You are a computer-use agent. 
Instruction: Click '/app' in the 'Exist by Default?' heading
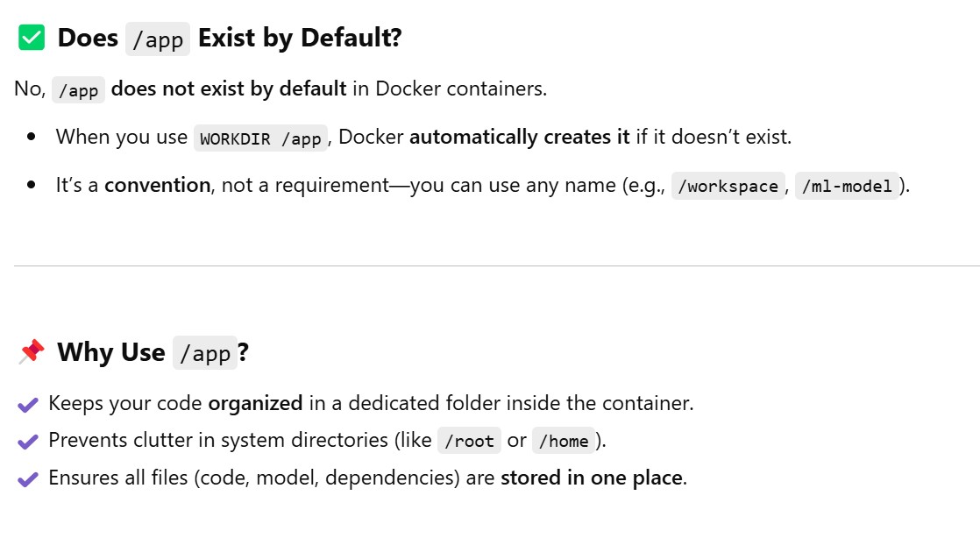tap(158, 39)
